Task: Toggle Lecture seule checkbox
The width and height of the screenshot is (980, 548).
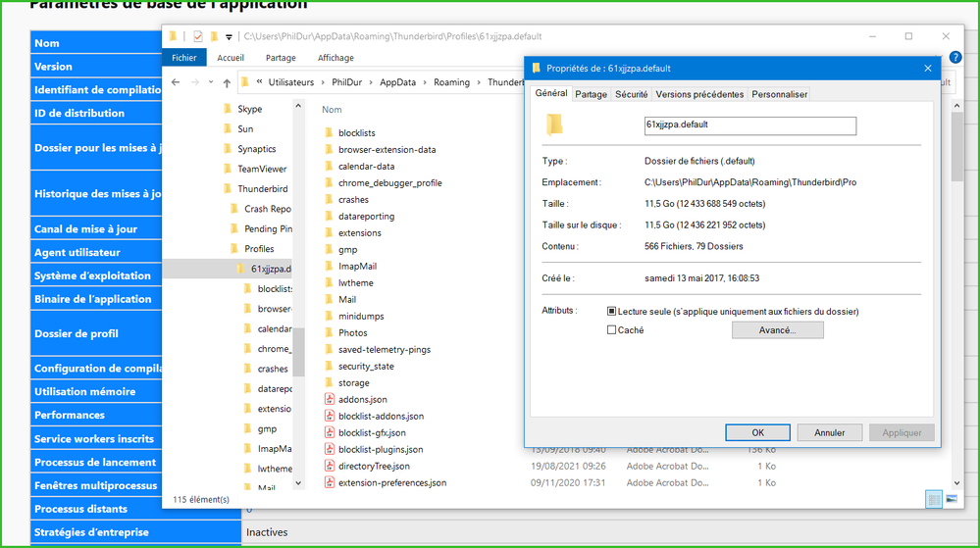Action: coord(611,311)
